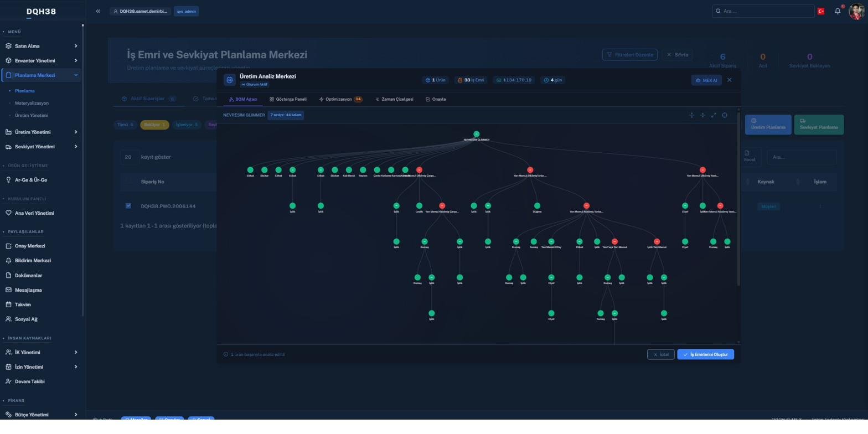Collapse the NEVRESIM GLIMMER root node
The image size is (868, 434).
(476, 134)
